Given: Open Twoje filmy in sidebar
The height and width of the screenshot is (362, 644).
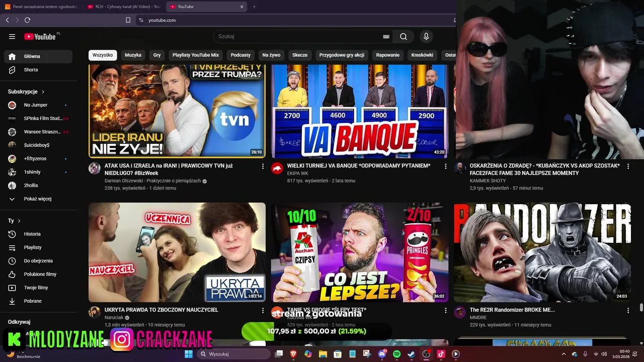Looking at the screenshot, I should (38, 288).
